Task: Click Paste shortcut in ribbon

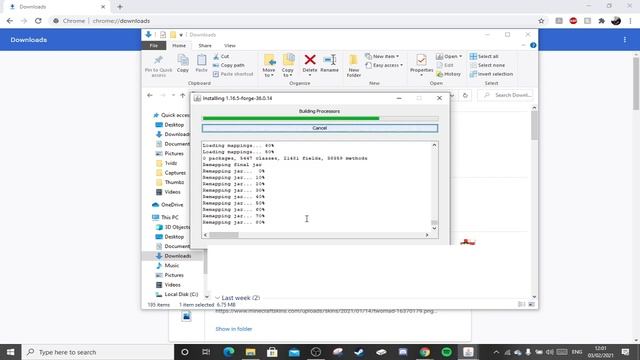Action: tap(233, 74)
